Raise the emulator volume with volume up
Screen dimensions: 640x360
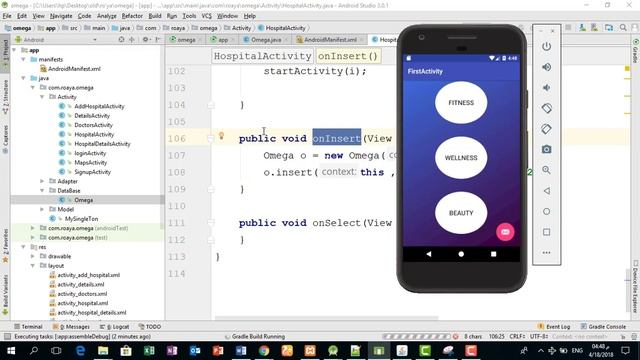point(547,67)
